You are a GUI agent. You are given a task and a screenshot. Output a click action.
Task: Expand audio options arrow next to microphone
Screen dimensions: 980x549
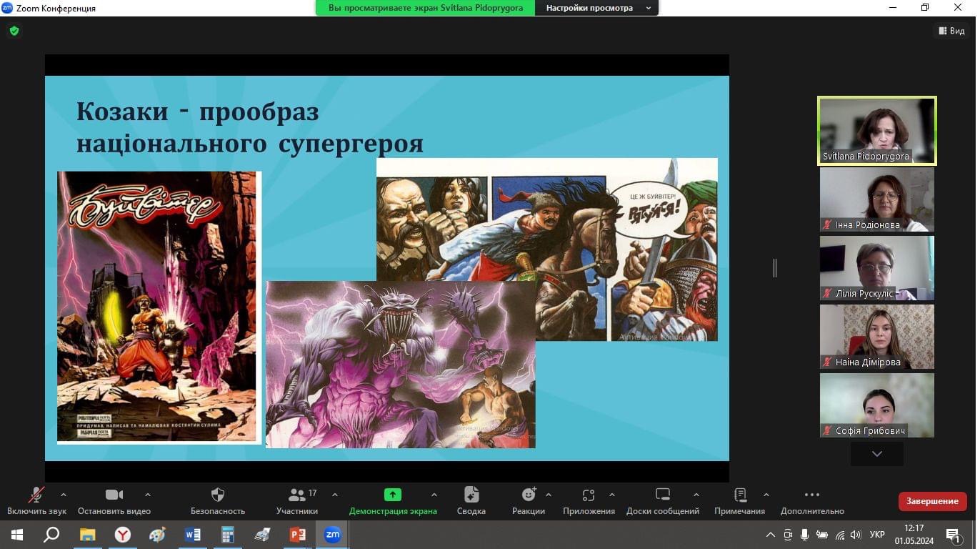pos(63,495)
